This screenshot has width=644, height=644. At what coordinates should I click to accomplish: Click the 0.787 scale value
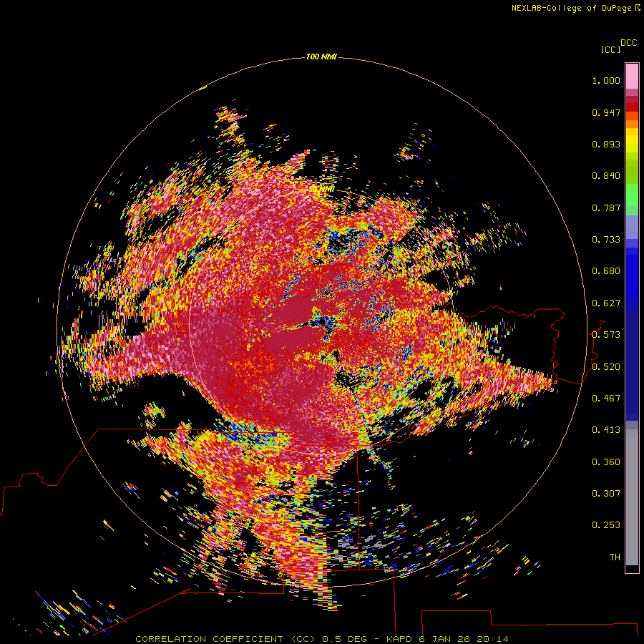pyautogui.click(x=606, y=208)
